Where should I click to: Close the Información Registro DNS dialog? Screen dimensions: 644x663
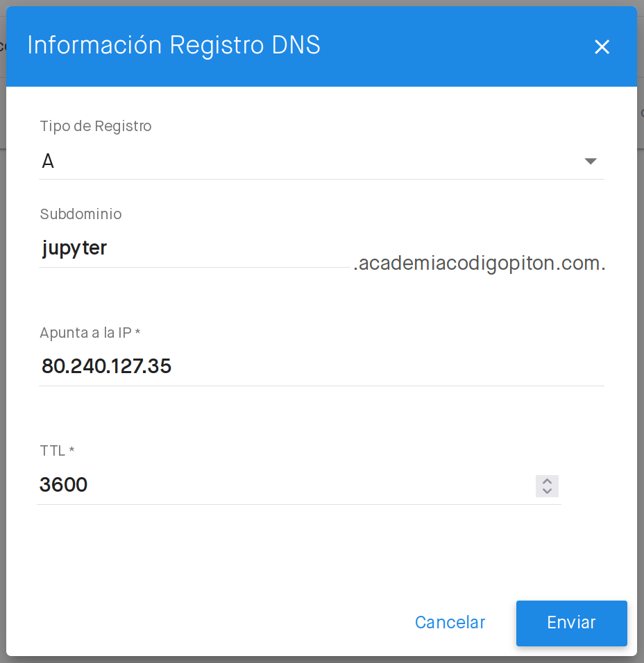click(602, 46)
